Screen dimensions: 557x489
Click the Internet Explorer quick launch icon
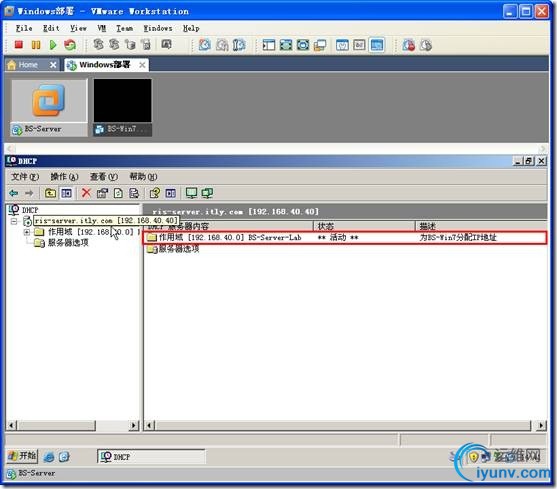[49, 457]
